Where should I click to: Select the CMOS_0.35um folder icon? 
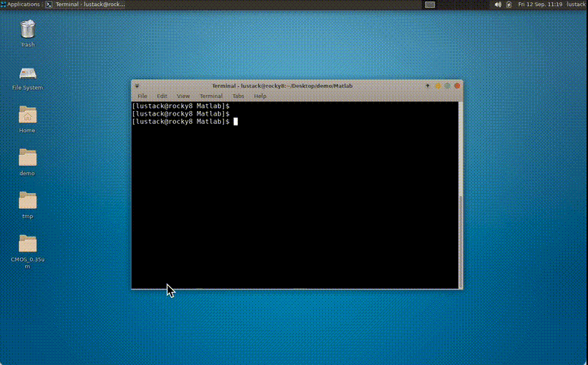click(x=27, y=243)
